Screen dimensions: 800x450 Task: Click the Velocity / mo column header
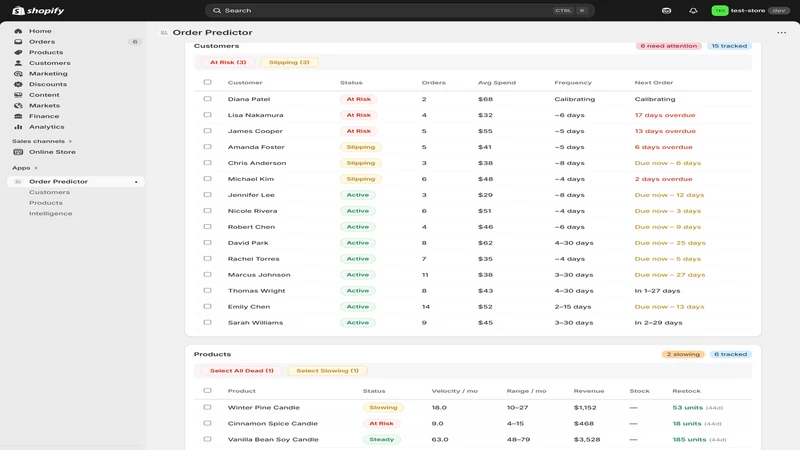[455, 391]
